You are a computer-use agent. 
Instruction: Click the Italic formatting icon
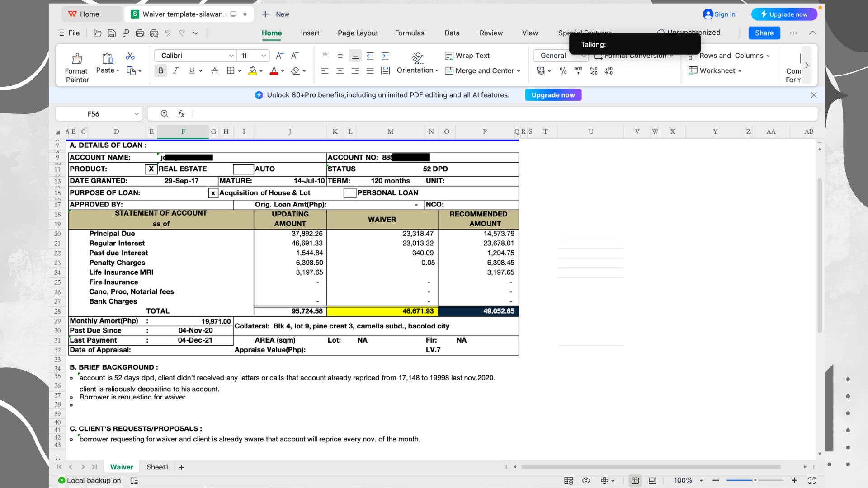point(176,70)
